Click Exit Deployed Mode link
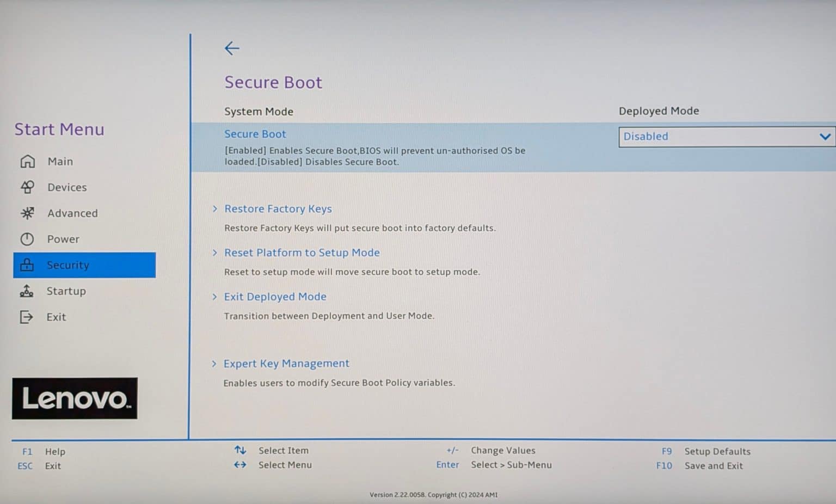 click(x=275, y=297)
